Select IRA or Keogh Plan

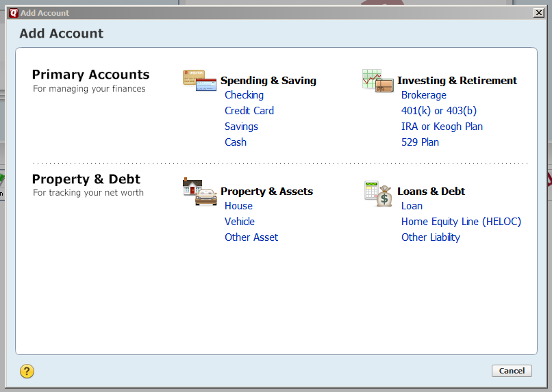(442, 127)
